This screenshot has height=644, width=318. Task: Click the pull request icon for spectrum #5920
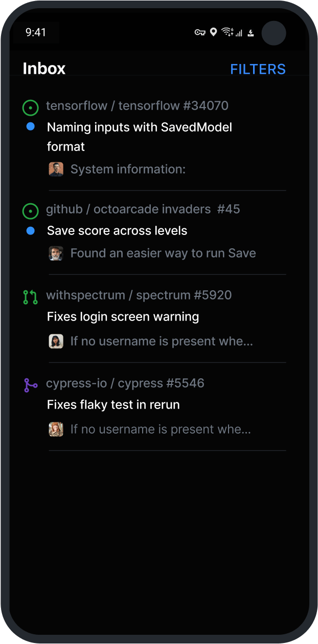31,297
